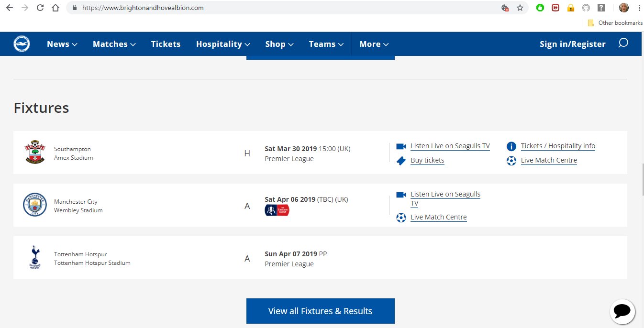Screen dimensions: 644x328
Task: Open Live Match Centre for Southampton match
Action: point(549,160)
